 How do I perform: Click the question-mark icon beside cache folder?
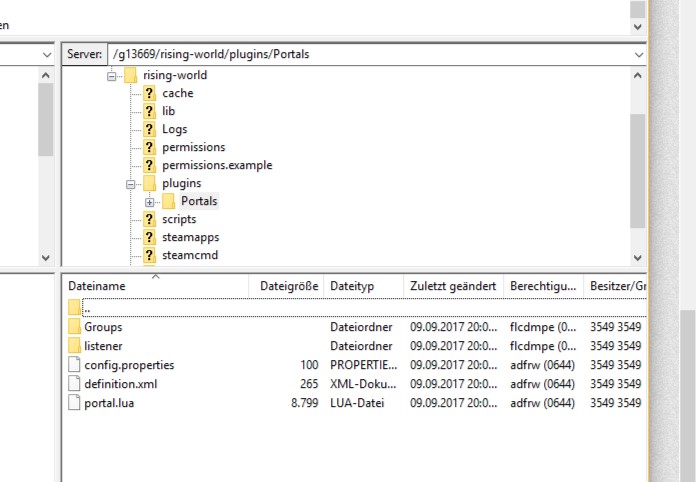click(x=149, y=93)
